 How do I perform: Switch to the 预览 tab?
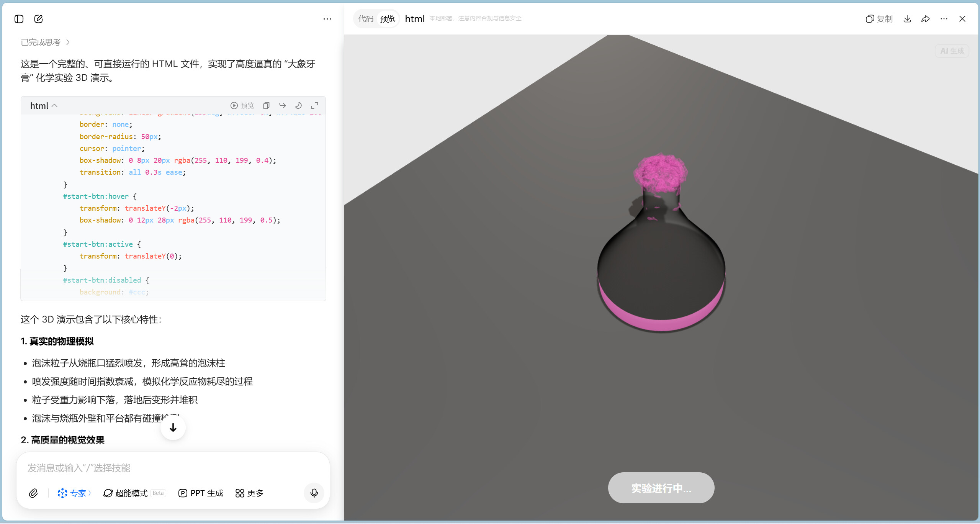pos(388,19)
